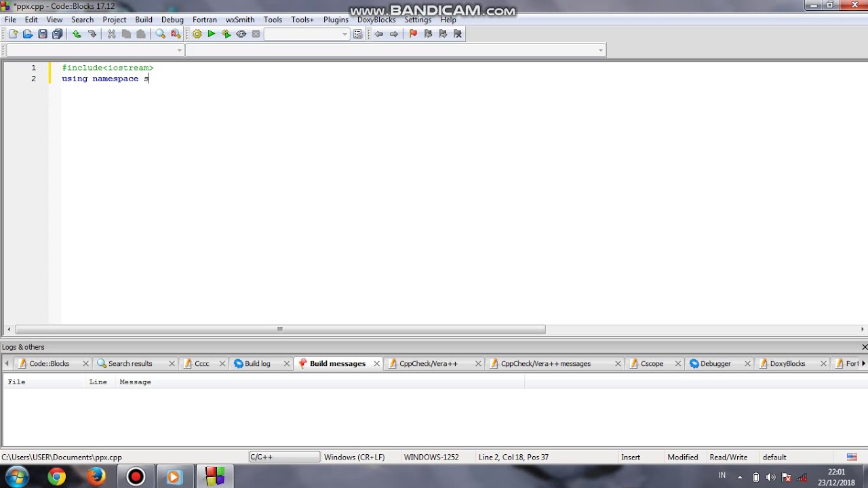This screenshot has width=868, height=488.
Task: Click the editor horizontal scrollbar thumb
Action: point(279,330)
